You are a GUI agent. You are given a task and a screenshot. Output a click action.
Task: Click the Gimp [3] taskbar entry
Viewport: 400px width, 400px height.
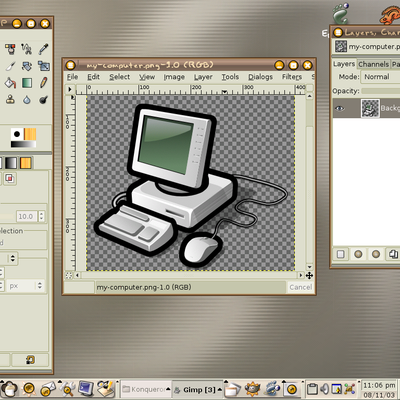click(198, 389)
